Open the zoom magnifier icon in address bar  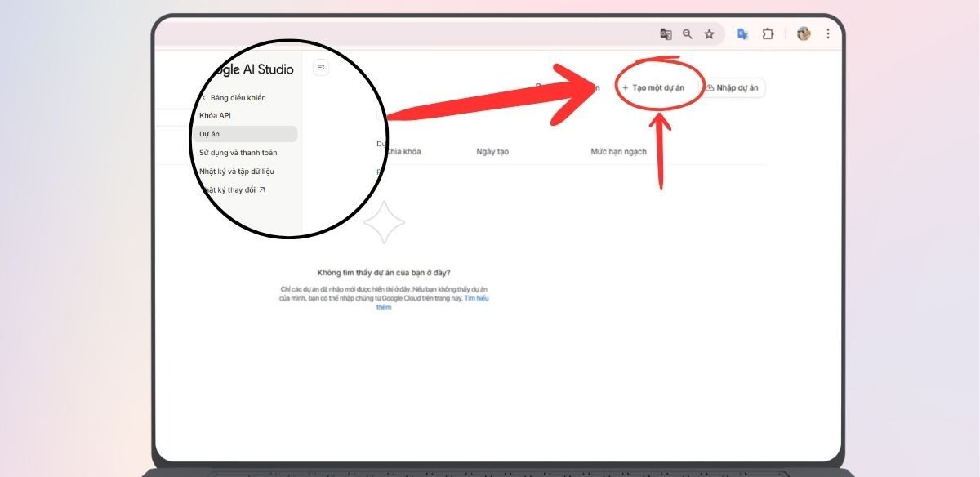coord(688,34)
